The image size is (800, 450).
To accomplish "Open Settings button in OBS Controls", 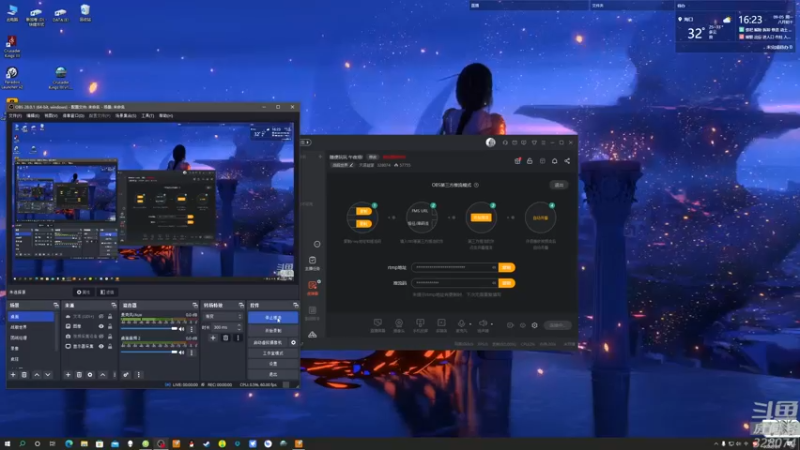I will click(x=273, y=364).
